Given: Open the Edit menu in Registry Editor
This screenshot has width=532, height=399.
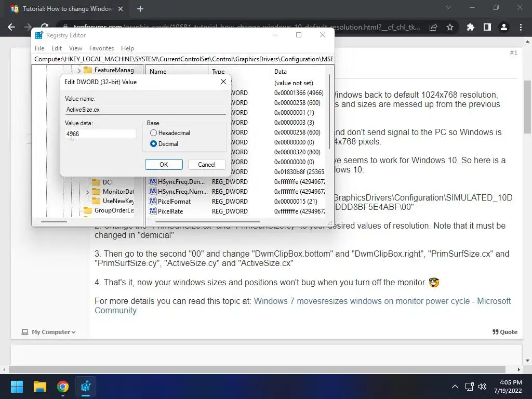Looking at the screenshot, I should (x=57, y=48).
